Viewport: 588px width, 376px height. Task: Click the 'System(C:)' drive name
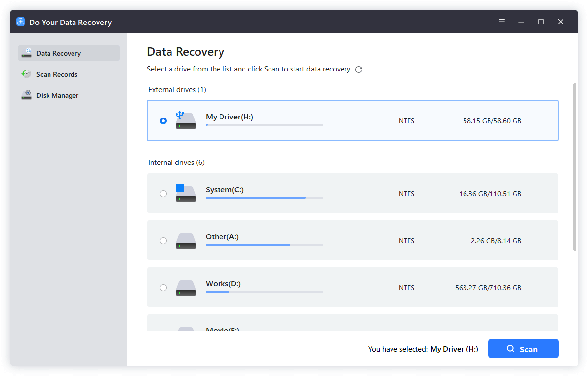pyautogui.click(x=224, y=189)
